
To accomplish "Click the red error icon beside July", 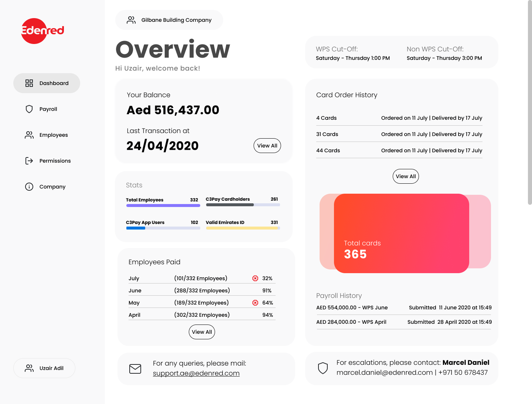I will [x=255, y=278].
